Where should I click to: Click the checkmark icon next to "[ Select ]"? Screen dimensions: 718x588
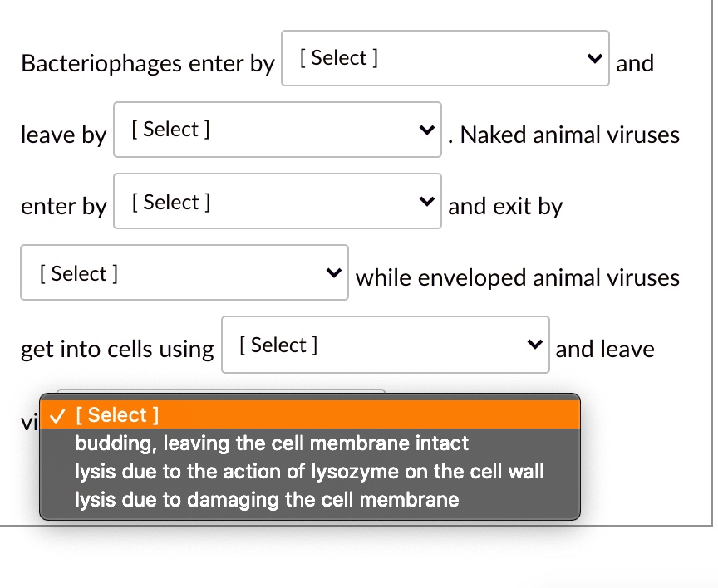[57, 416]
